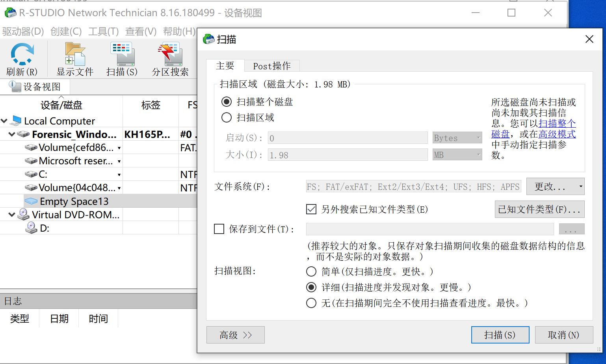606x364 pixels.
Task: Click the 设备/磁盘 column header
Action: (61, 105)
